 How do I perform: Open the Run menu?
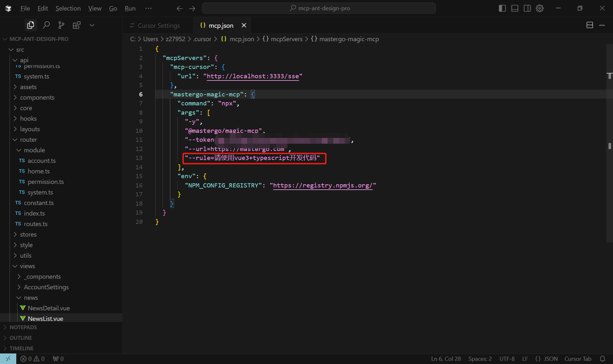pos(130,8)
